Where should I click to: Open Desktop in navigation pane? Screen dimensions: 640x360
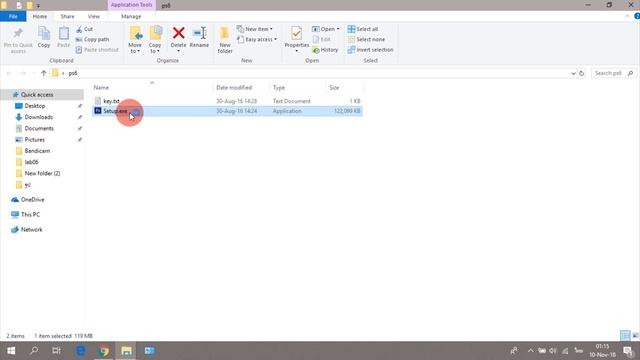pyautogui.click(x=35, y=106)
